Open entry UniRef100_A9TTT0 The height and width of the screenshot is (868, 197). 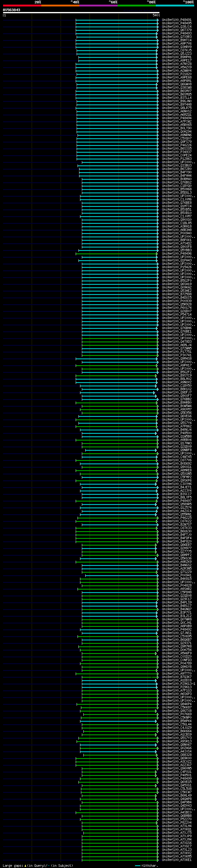[x=176, y=673]
